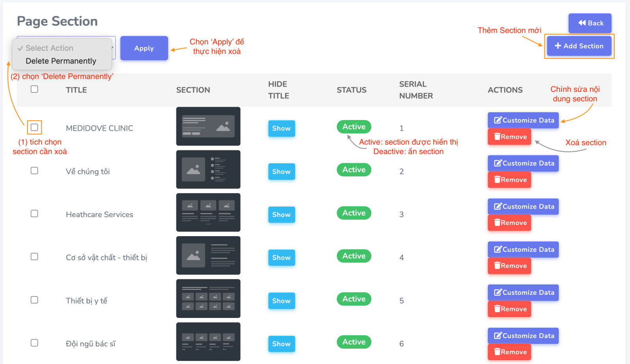Pick the Select Action option in dropdown
The height and width of the screenshot is (364, 630).
(x=50, y=48)
